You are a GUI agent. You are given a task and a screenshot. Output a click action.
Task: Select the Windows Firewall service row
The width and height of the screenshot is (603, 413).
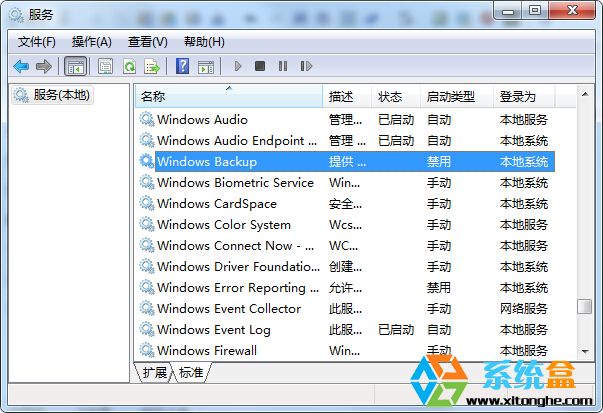(x=207, y=351)
